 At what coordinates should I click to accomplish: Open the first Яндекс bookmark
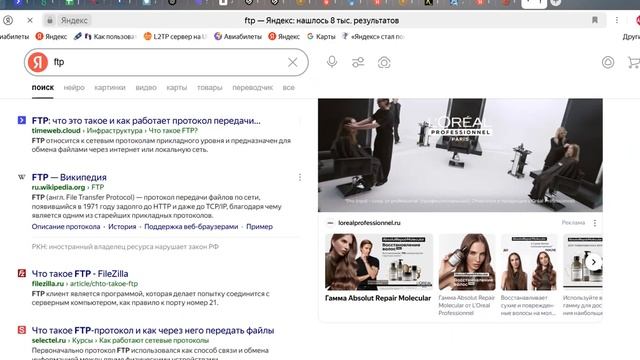pos(51,36)
